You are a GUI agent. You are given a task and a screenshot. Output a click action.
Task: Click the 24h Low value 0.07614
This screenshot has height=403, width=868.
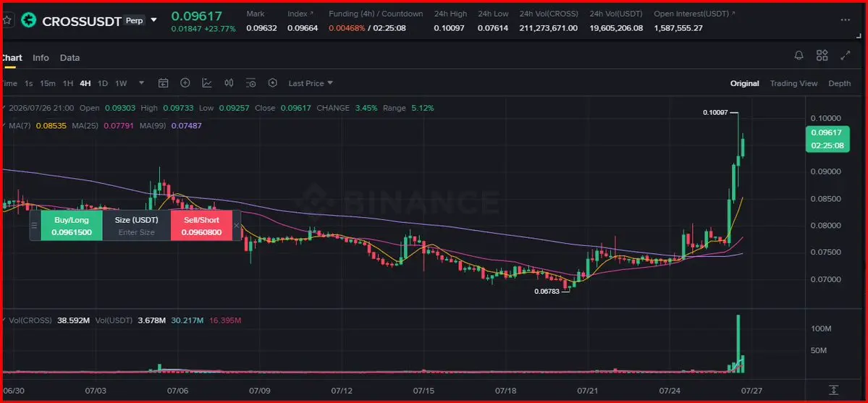pos(494,27)
